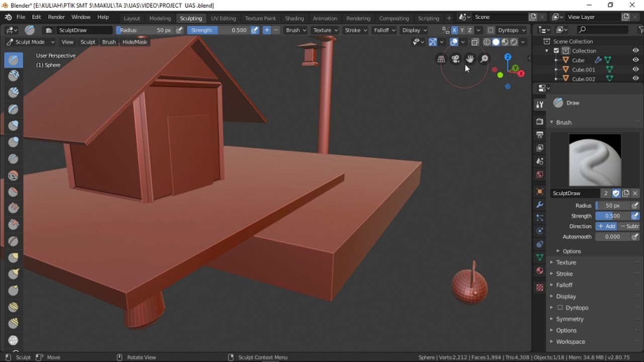Screen dimensions: 644x362
Task: Expand the Symmetry panel
Action: pyautogui.click(x=570, y=319)
